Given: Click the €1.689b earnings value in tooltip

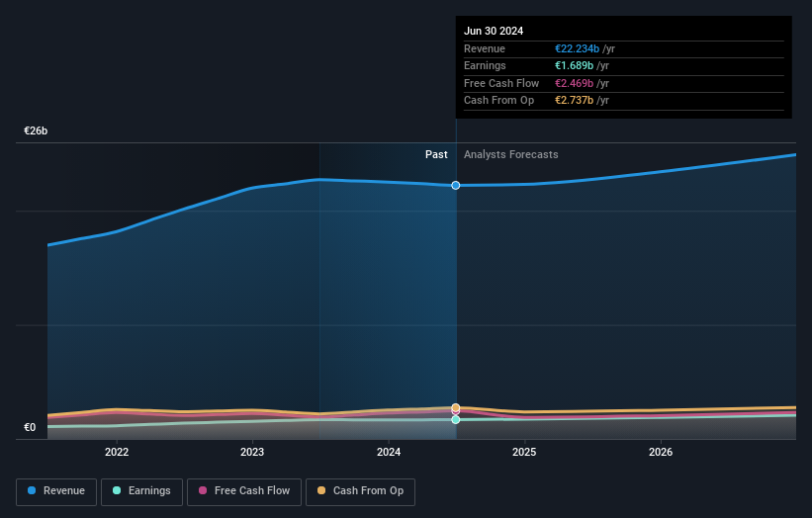Looking at the screenshot, I should pyautogui.click(x=575, y=65).
